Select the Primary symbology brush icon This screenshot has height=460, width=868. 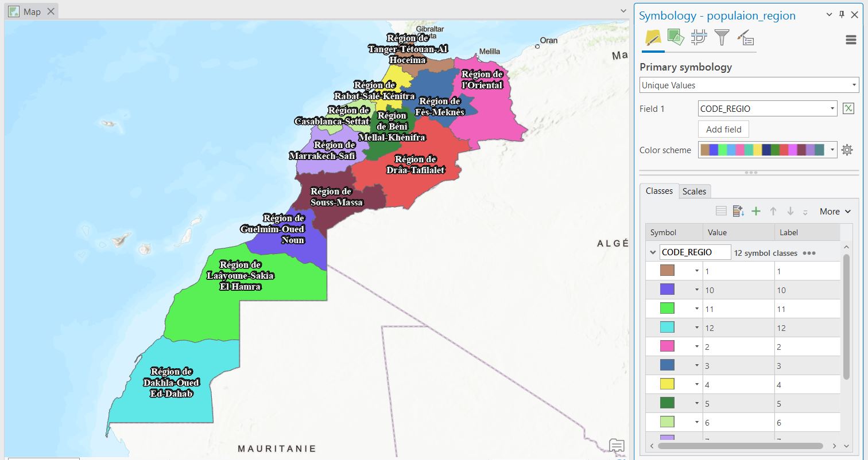(653, 38)
